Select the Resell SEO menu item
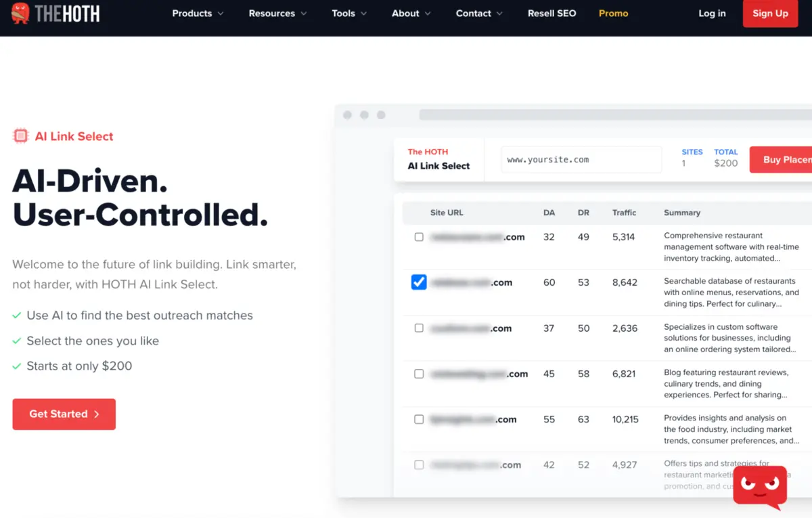This screenshot has width=812, height=518. click(551, 13)
